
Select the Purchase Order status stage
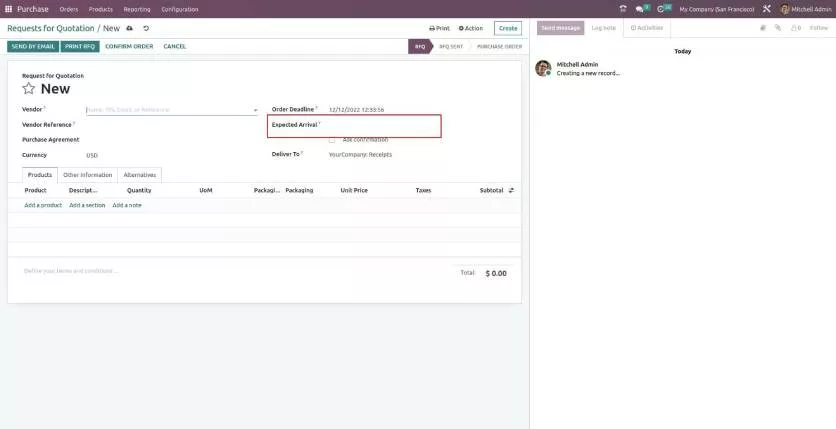pos(499,46)
